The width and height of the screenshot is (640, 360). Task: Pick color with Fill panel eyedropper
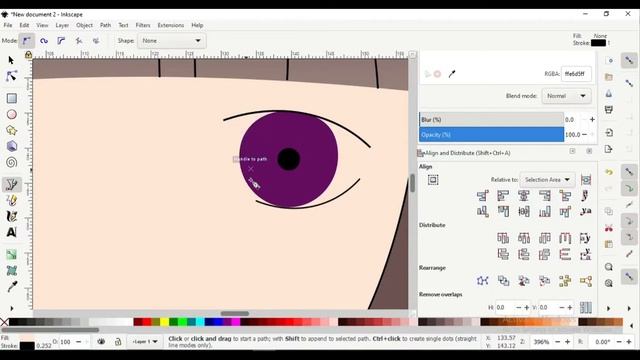click(452, 74)
